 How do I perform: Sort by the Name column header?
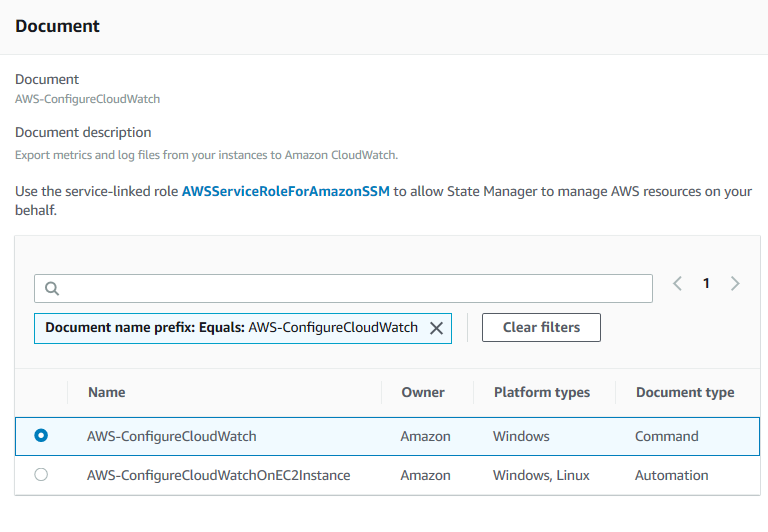point(107,392)
